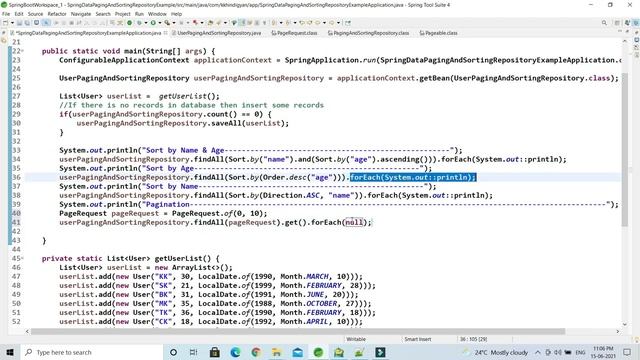Click the editor vertical scrollbar thumb
The image size is (640, 360).
click(x=625, y=150)
